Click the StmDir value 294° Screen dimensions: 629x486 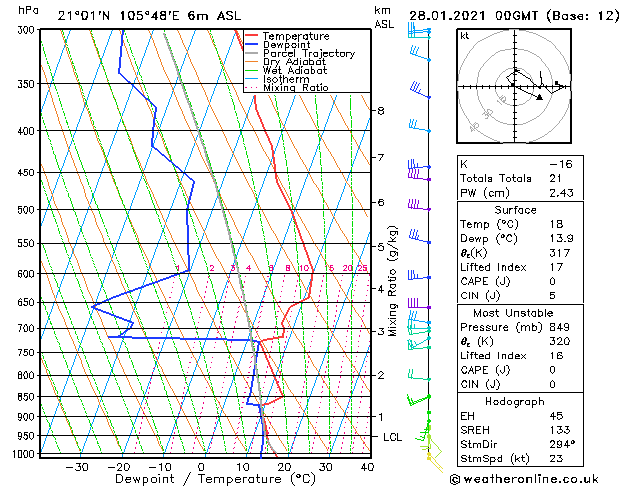point(562,444)
